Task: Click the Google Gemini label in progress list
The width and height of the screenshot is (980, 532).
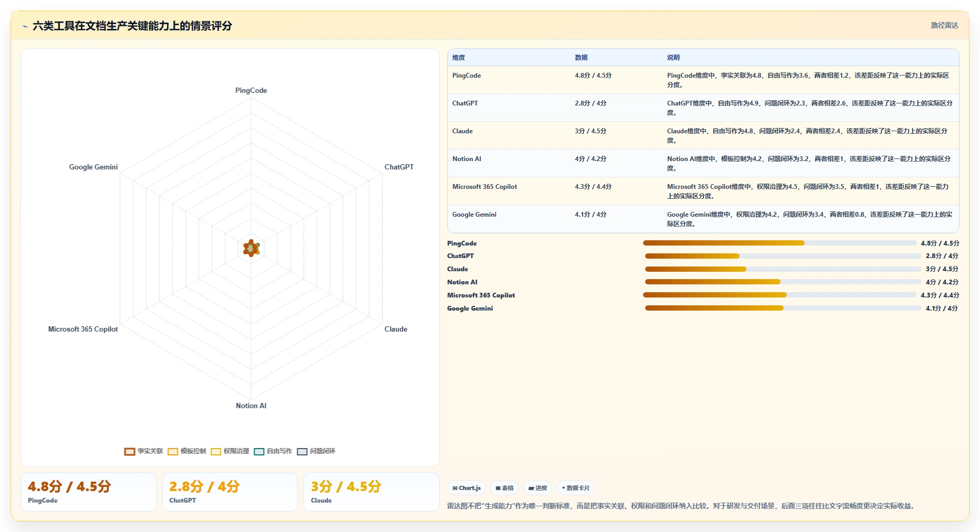Action: click(470, 308)
